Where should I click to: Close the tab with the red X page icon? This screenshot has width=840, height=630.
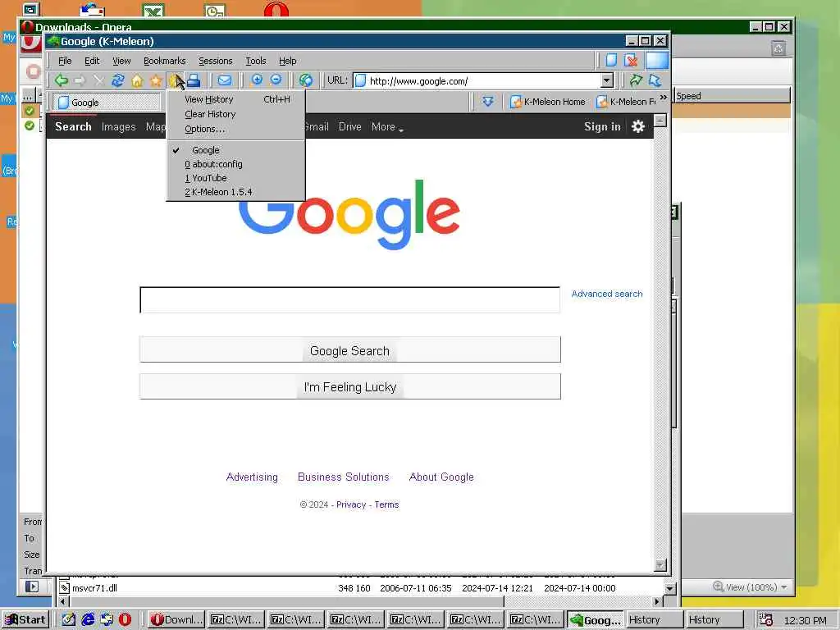click(x=631, y=60)
